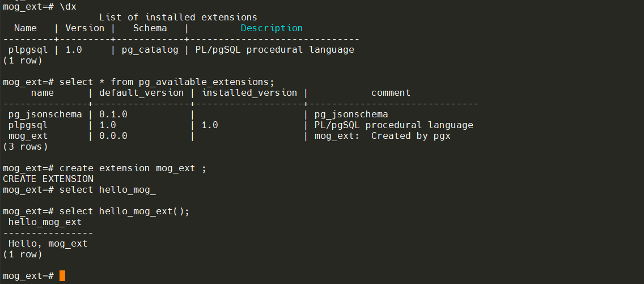Viewport: 644px width, 284px height.
Task: Click the installed_version column header
Action: click(x=249, y=92)
